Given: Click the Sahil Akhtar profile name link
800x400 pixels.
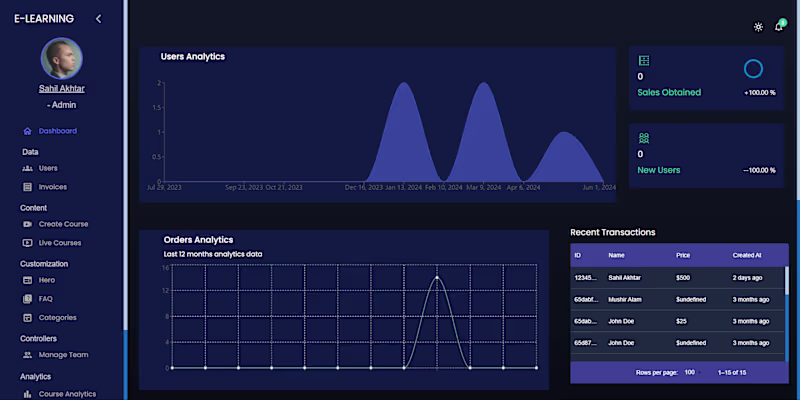Looking at the screenshot, I should click(x=62, y=89).
